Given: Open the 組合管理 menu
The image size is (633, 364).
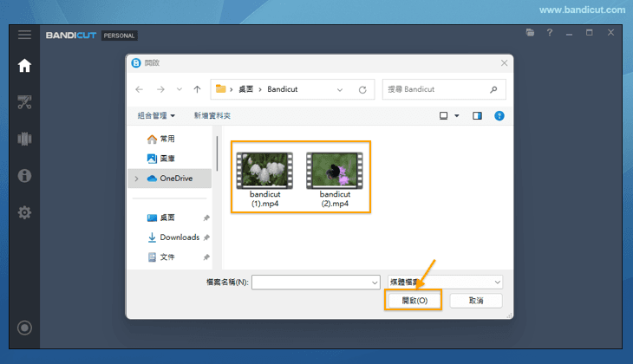Looking at the screenshot, I should (x=156, y=115).
